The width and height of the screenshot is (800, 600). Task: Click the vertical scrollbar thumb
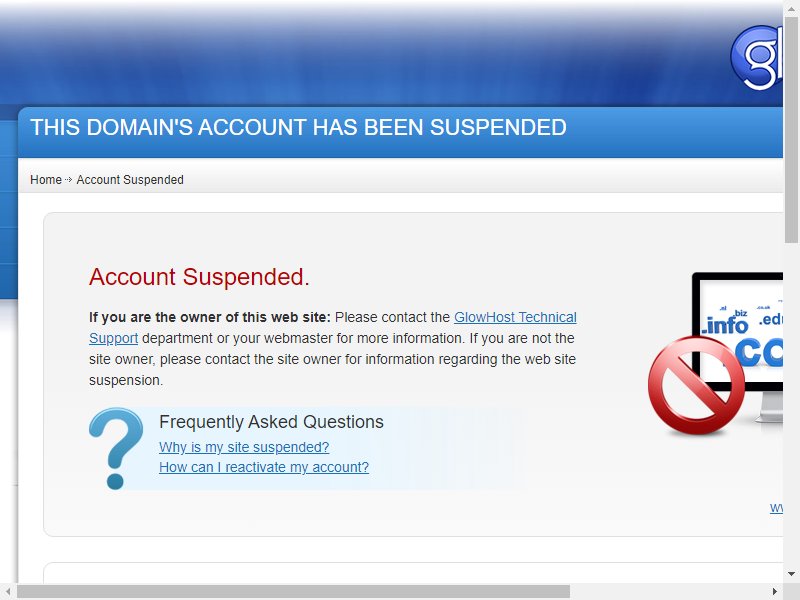click(791, 130)
